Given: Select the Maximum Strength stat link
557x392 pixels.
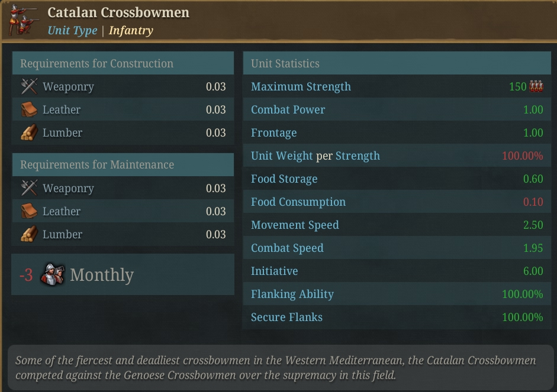Looking at the screenshot, I should (301, 86).
